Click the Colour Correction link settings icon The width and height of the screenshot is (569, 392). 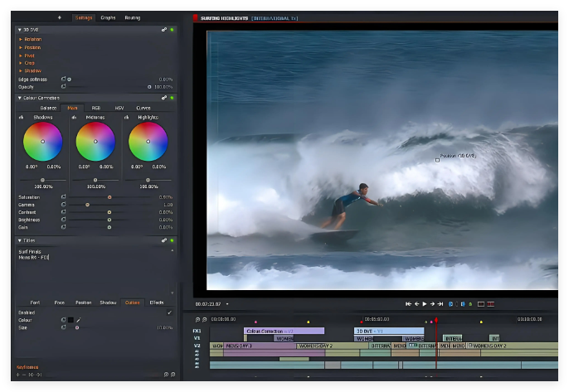point(164,98)
